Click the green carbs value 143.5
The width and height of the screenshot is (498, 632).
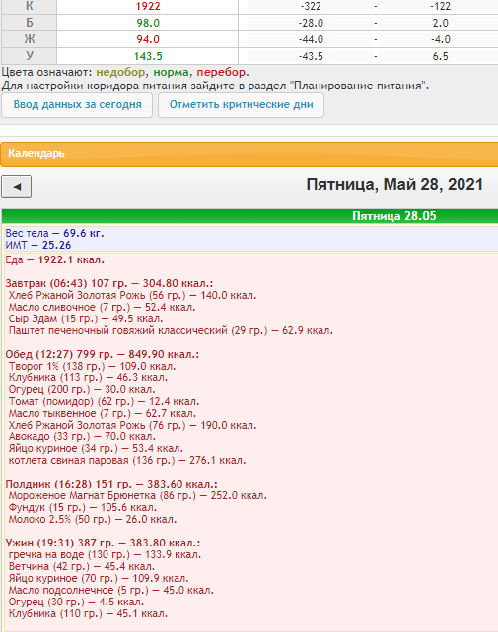[148, 56]
